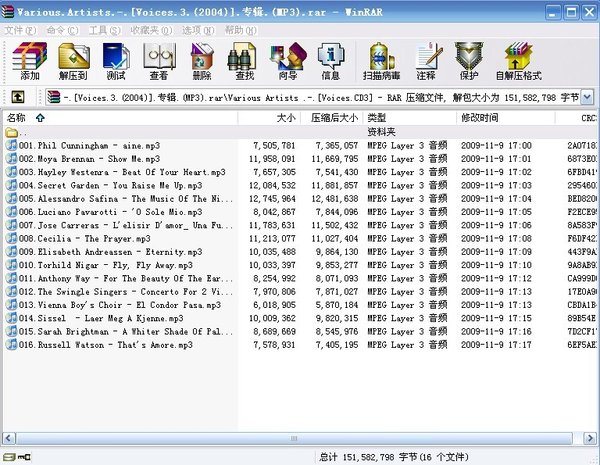
Task: Select 009. Elisabeth Andreassen - Eternity.mp3
Action: tap(300, 252)
